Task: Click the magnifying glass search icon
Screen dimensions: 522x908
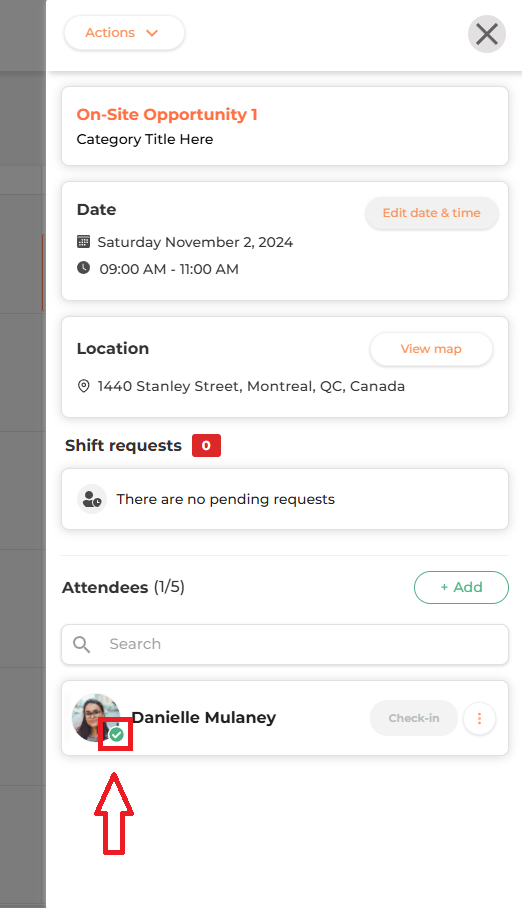Action: (x=82, y=645)
